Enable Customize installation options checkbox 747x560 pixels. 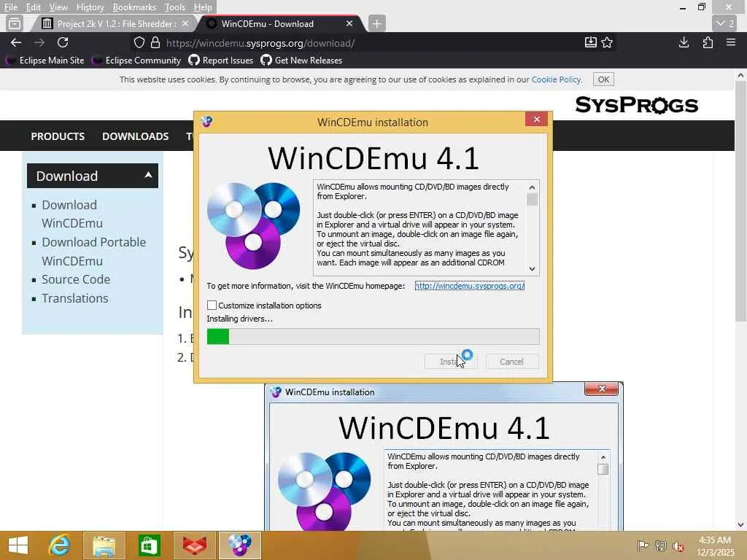click(212, 306)
